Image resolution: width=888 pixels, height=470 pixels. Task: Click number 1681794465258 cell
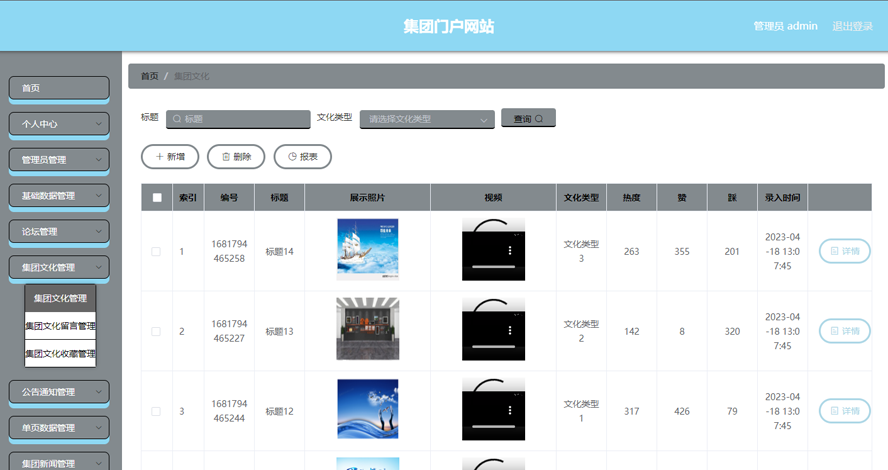[229, 251]
